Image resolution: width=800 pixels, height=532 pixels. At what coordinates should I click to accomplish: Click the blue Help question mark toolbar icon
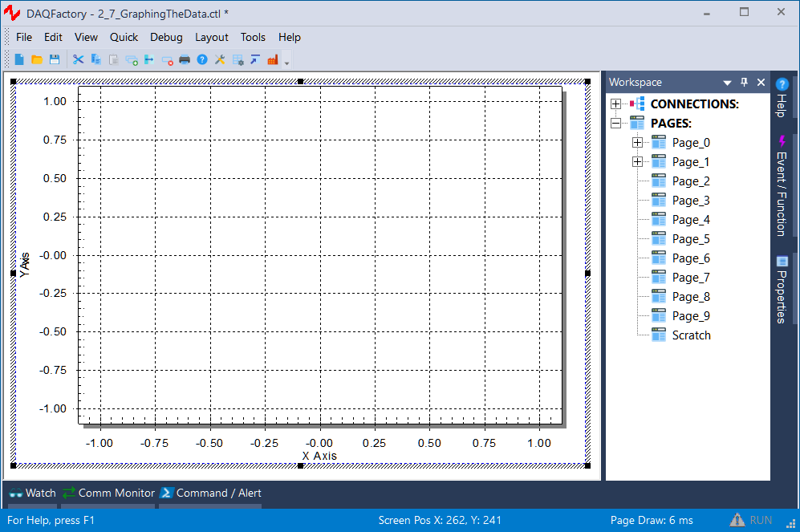pyautogui.click(x=202, y=59)
